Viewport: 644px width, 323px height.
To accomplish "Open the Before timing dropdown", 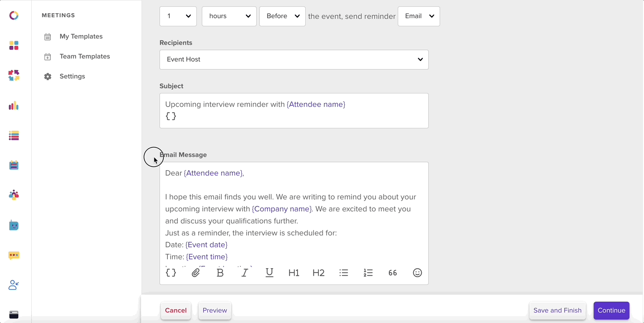I will point(282,16).
